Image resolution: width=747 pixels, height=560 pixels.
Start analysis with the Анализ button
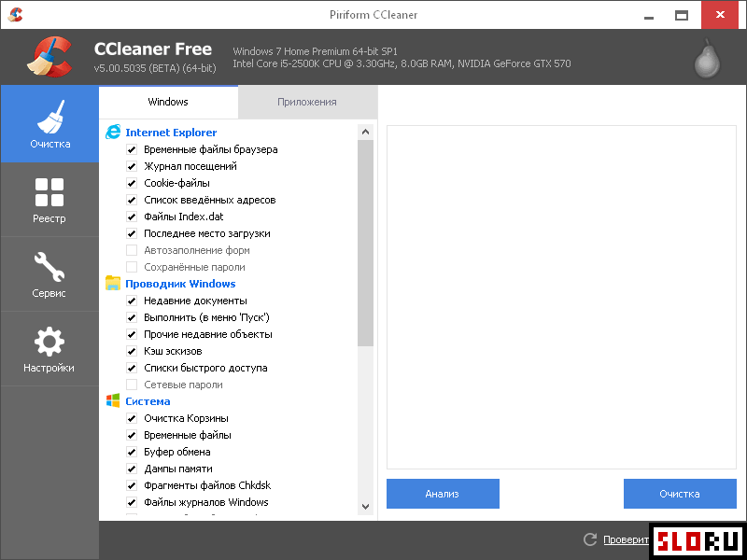tap(443, 494)
